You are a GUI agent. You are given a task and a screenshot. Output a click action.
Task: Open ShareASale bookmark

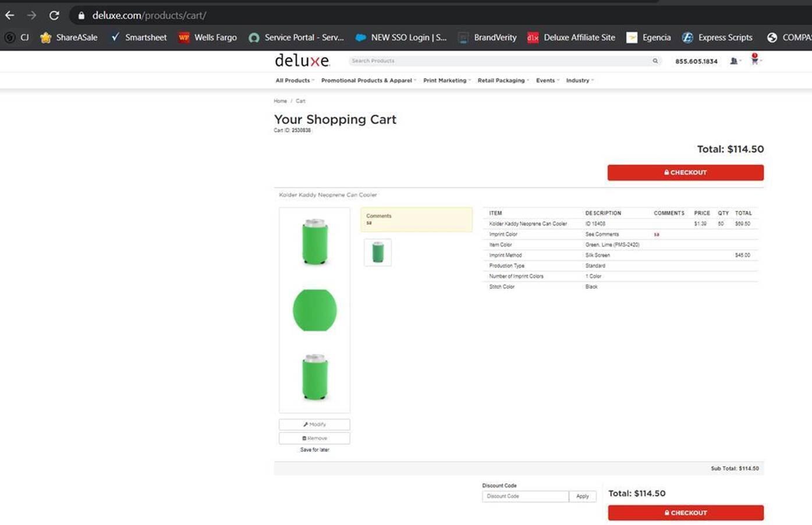(x=69, y=37)
